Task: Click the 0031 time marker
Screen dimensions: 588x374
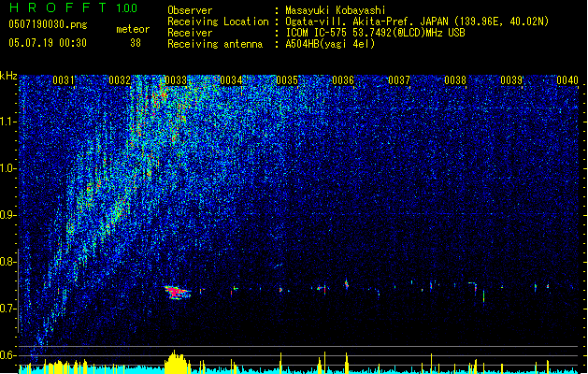Action: coord(63,80)
